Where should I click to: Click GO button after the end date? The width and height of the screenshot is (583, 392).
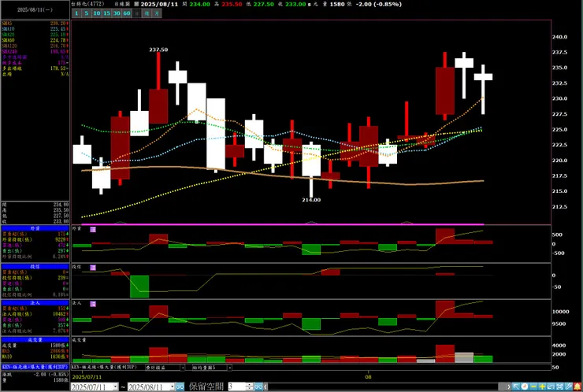pos(180,386)
